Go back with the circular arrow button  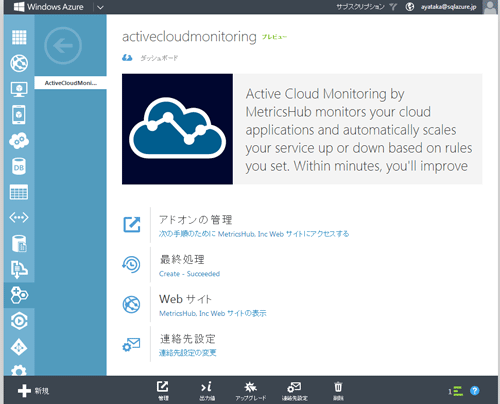click(x=63, y=46)
